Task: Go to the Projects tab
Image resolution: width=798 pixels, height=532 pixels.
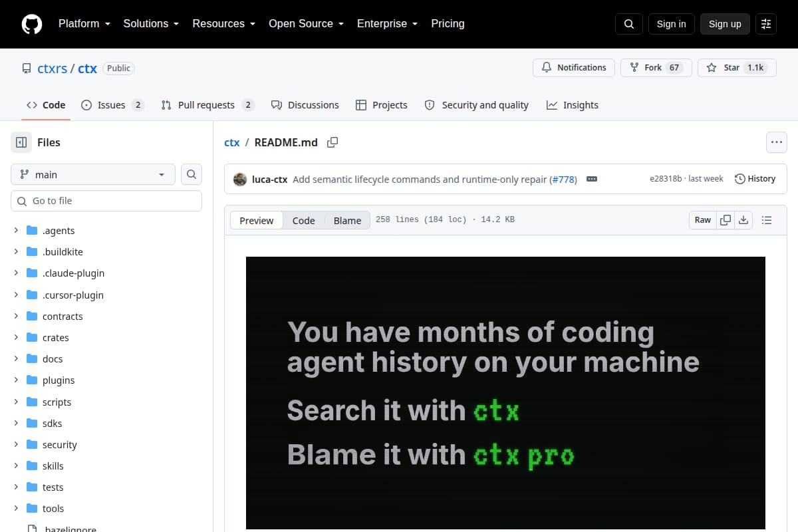Action: coord(382,105)
